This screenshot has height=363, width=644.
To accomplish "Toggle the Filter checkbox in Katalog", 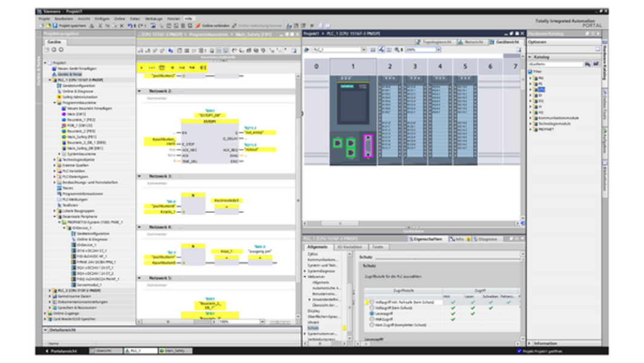I will [x=530, y=71].
